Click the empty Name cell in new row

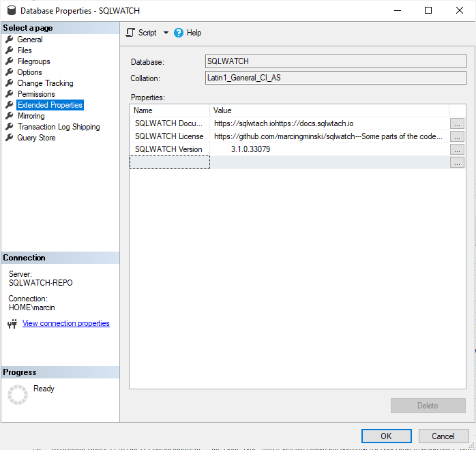[x=169, y=162]
